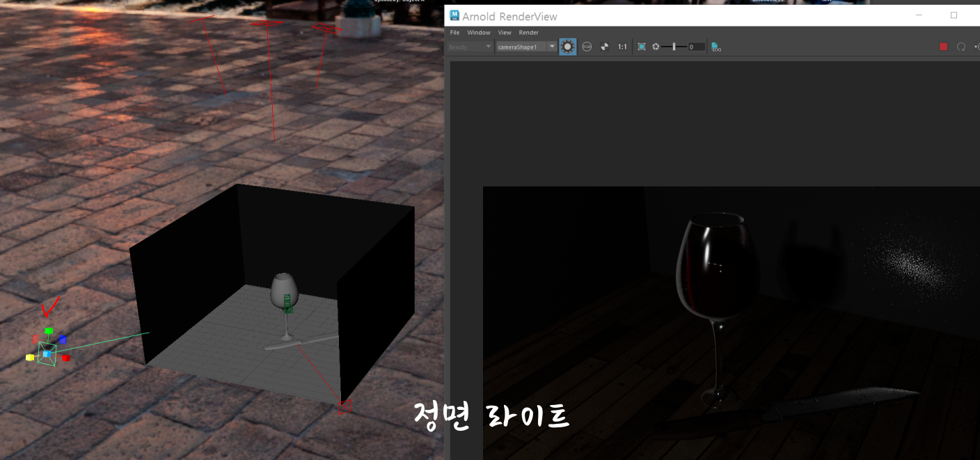The image size is (980, 460).
Task: Toggle the color-managed display icon
Action: 568,47
